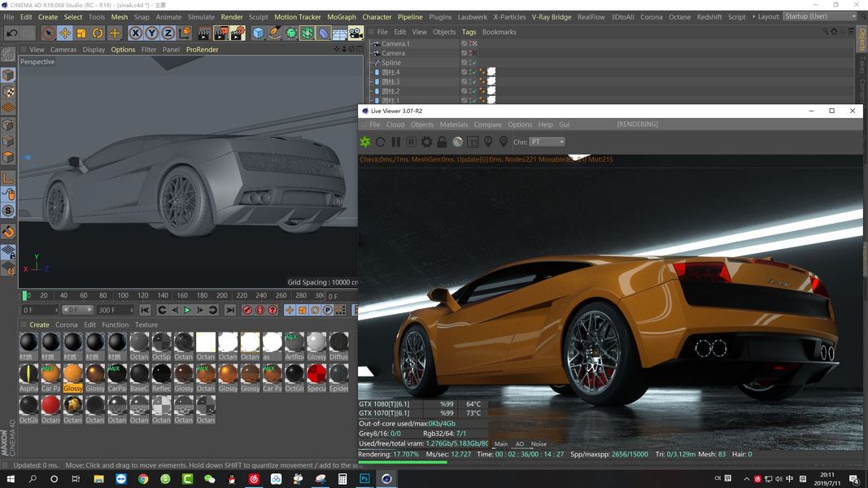Select the Aspha material thumbnail
The width and height of the screenshot is (868, 488).
(x=28, y=377)
